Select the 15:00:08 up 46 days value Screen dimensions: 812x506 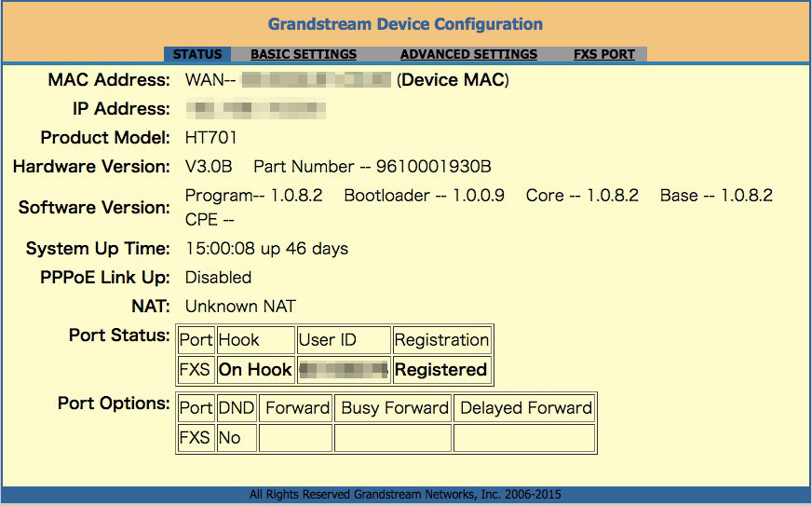266,248
